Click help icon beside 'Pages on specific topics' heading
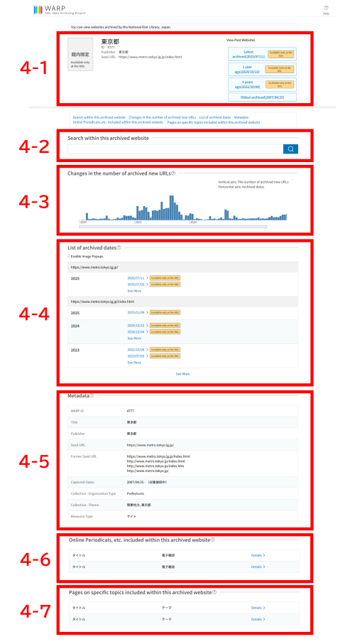This screenshot has height=644, width=355. coord(214,592)
